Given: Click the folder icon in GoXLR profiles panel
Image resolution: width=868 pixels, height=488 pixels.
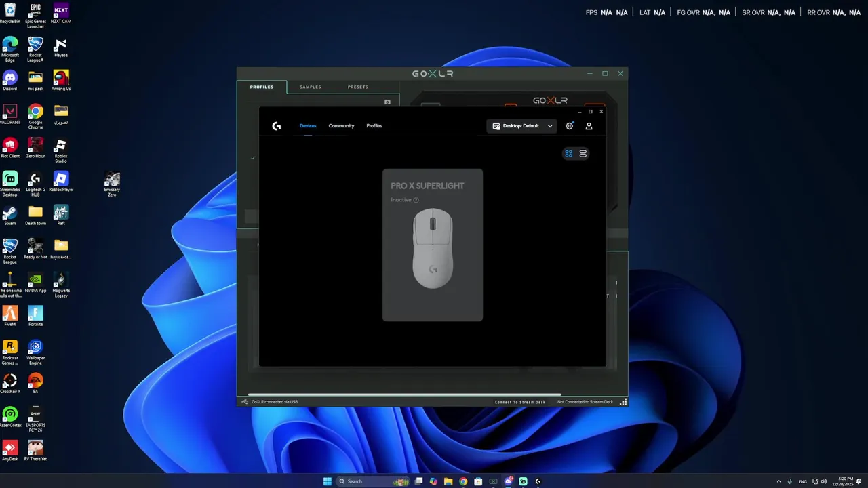Looking at the screenshot, I should pyautogui.click(x=388, y=102).
